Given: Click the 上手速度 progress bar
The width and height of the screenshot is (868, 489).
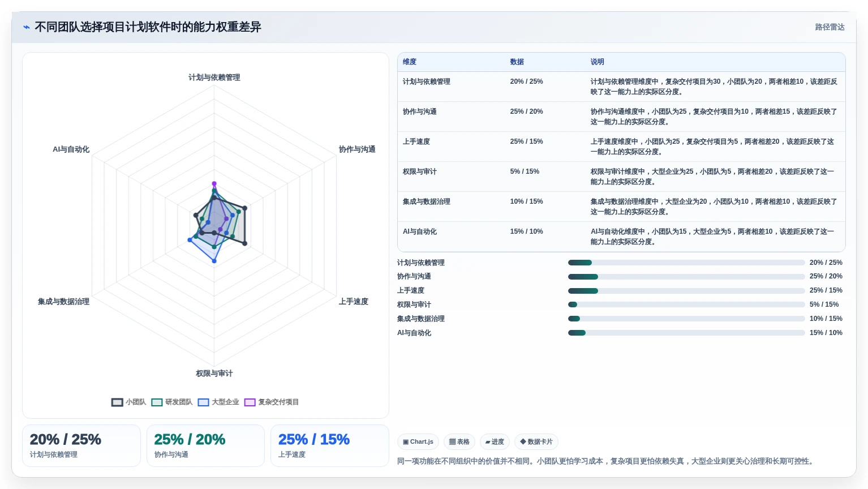Looking at the screenshot, I should [x=686, y=291].
